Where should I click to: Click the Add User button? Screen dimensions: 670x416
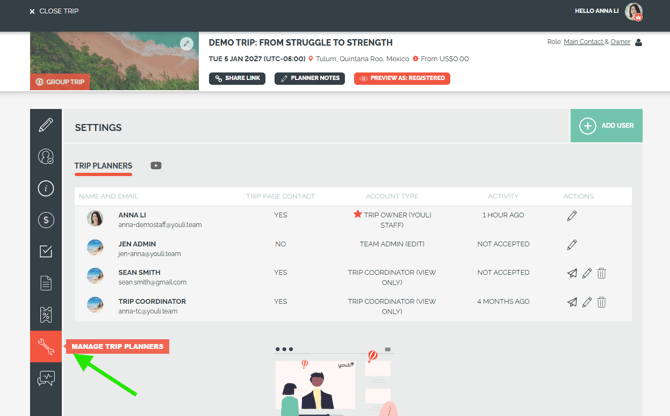coord(607,126)
